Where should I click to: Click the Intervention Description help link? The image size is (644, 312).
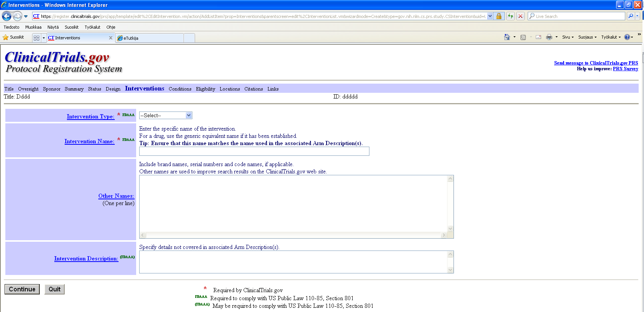click(86, 259)
